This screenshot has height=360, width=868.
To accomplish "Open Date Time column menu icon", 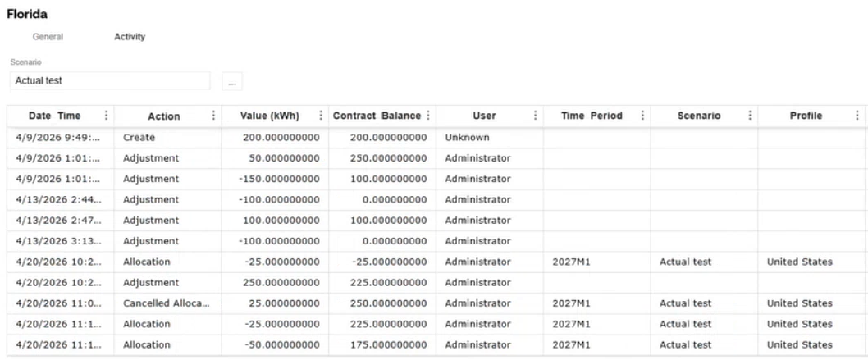I will pyautogui.click(x=107, y=116).
